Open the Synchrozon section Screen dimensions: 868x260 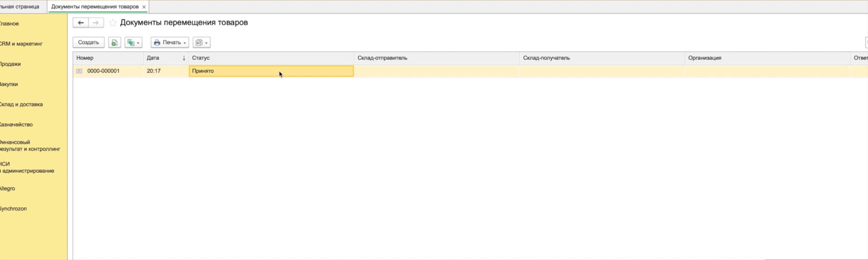click(14, 209)
